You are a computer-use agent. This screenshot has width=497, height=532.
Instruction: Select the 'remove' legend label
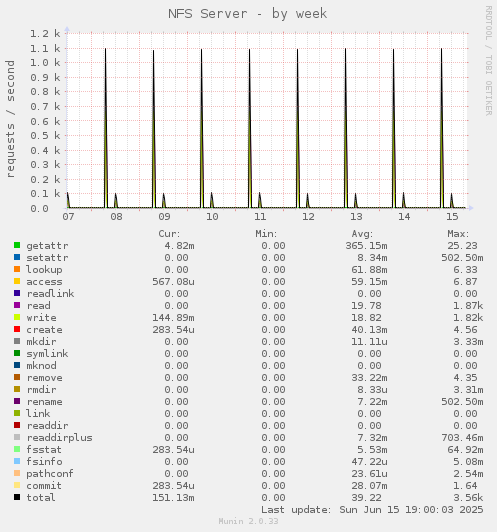click(x=44, y=378)
